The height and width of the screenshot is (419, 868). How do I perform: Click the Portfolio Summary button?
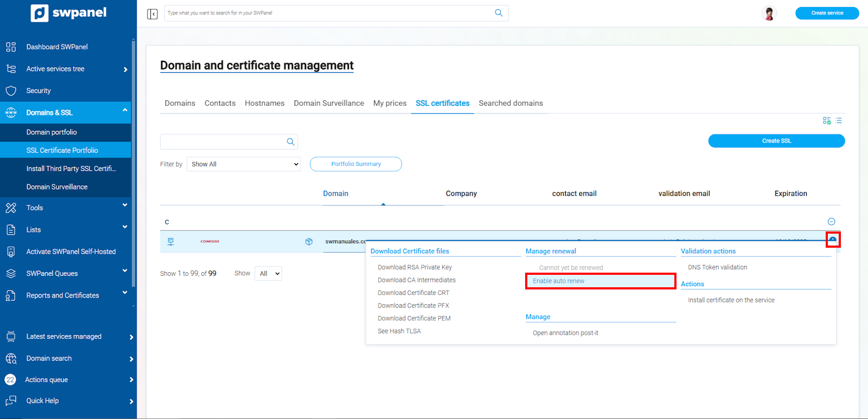pyautogui.click(x=356, y=164)
